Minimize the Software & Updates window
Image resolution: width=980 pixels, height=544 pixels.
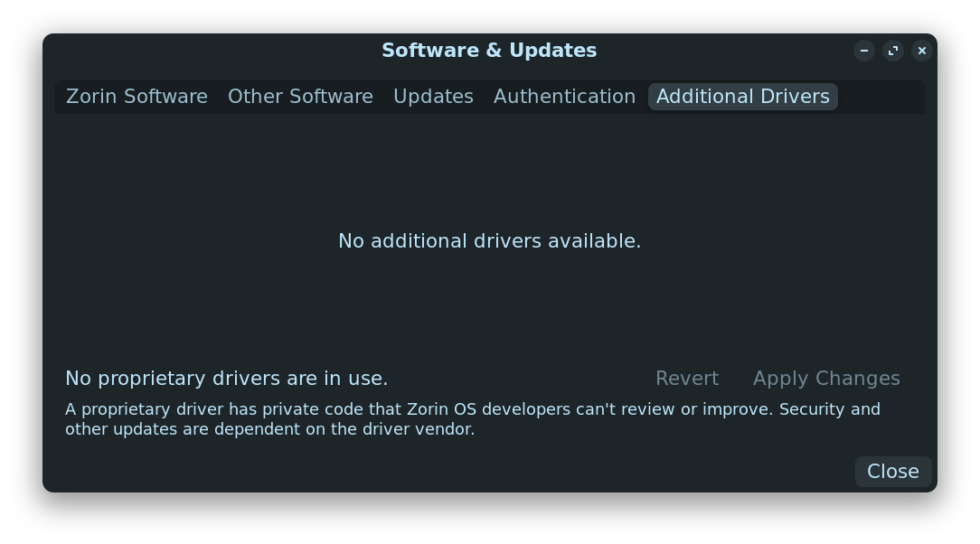click(864, 51)
